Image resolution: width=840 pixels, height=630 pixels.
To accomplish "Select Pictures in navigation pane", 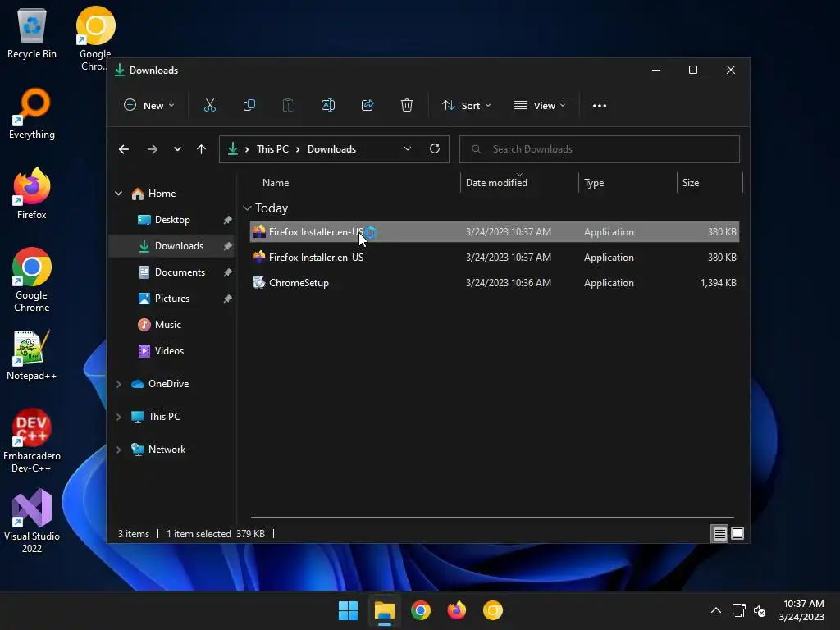I will coord(172,299).
